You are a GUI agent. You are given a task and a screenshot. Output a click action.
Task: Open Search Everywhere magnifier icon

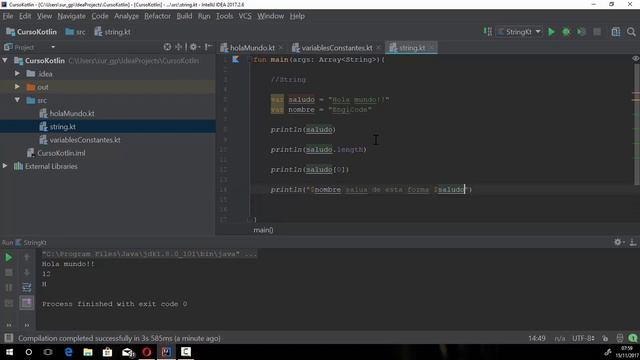pyautogui.click(x=631, y=32)
